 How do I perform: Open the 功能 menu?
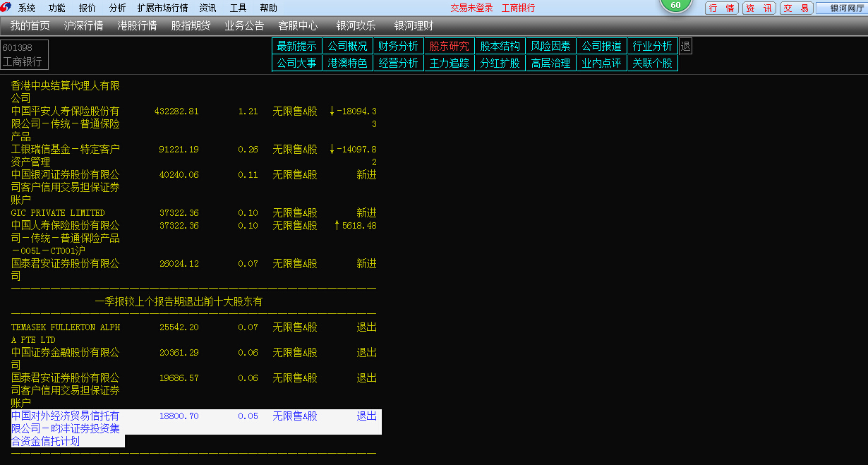coord(57,8)
